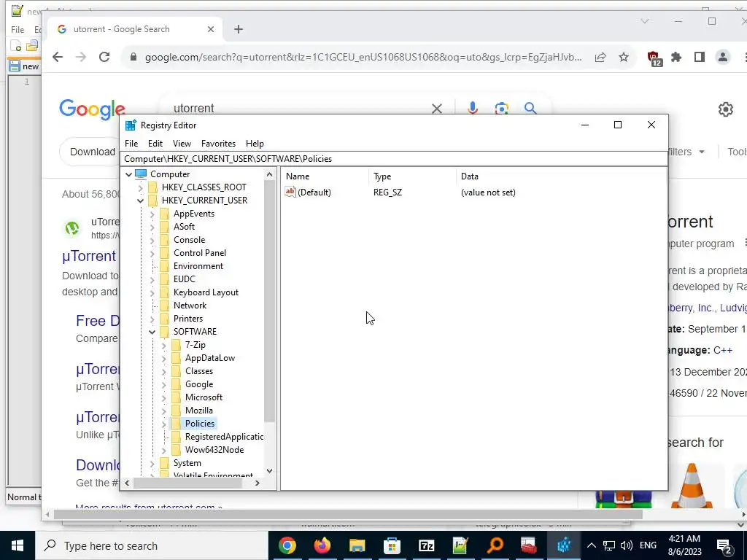Screen dimensions: 747x560
Task: Click the Type column header
Action: click(x=382, y=176)
